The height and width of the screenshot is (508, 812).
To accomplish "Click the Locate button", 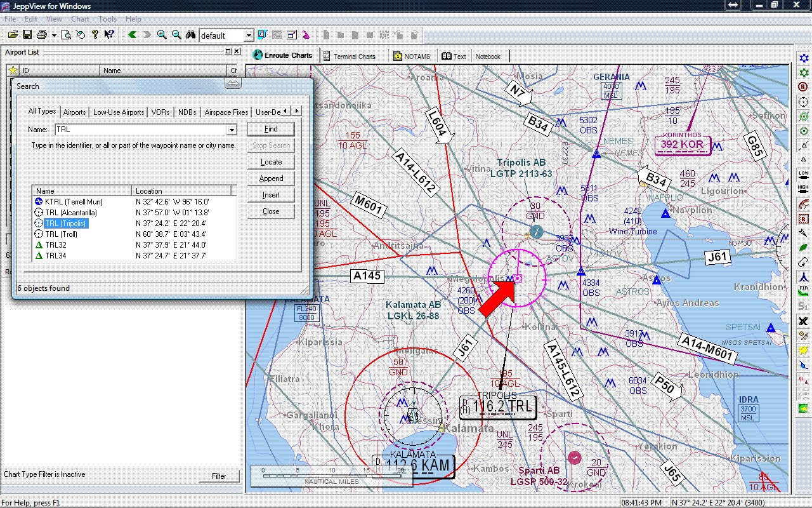I will pos(271,162).
